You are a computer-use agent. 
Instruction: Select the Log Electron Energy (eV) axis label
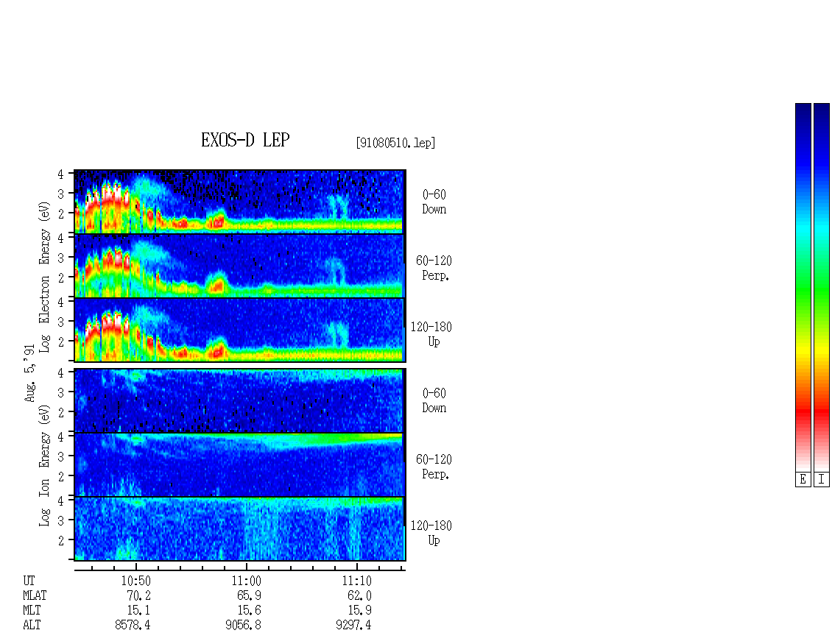coord(44,277)
